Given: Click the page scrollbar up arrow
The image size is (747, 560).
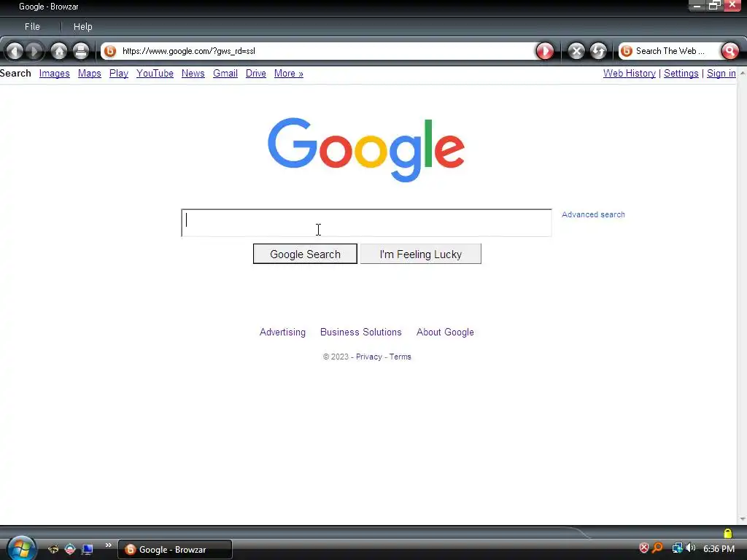Looking at the screenshot, I should coord(742,73).
